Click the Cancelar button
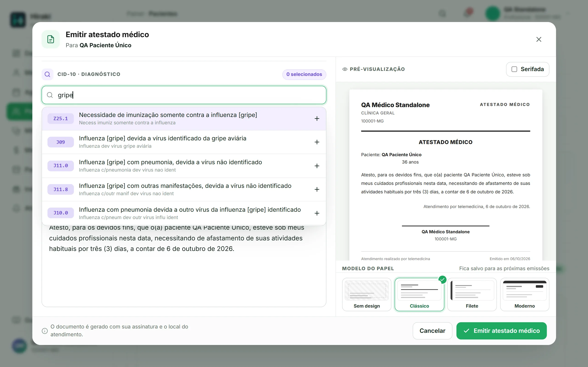 pos(432,331)
